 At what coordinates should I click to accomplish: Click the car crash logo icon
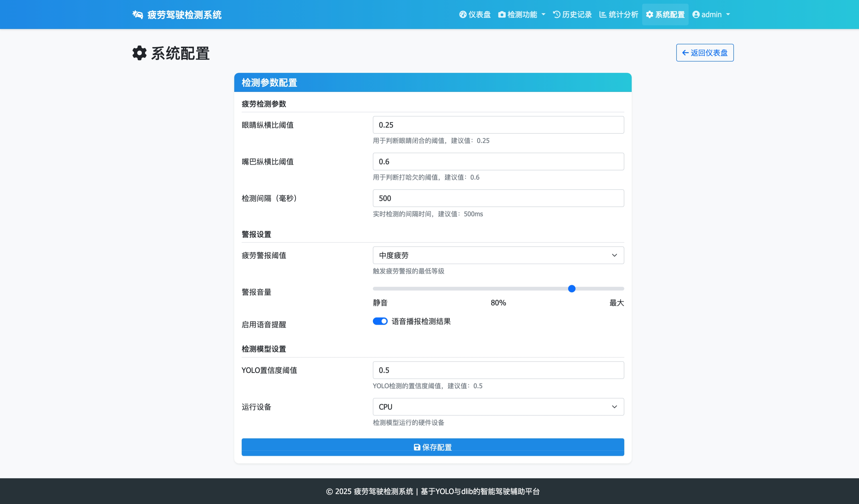click(x=137, y=15)
